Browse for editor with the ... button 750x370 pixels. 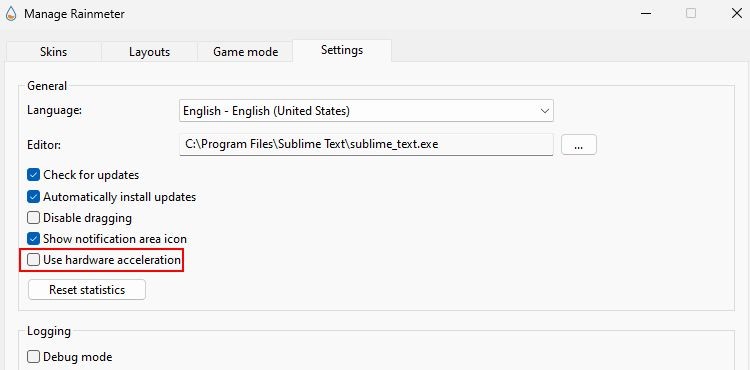click(579, 145)
